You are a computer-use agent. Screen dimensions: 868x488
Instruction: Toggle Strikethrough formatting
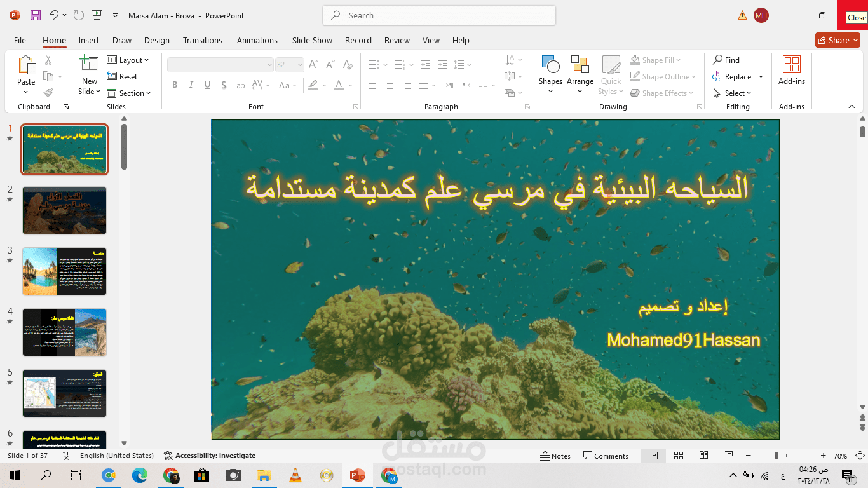coord(240,85)
